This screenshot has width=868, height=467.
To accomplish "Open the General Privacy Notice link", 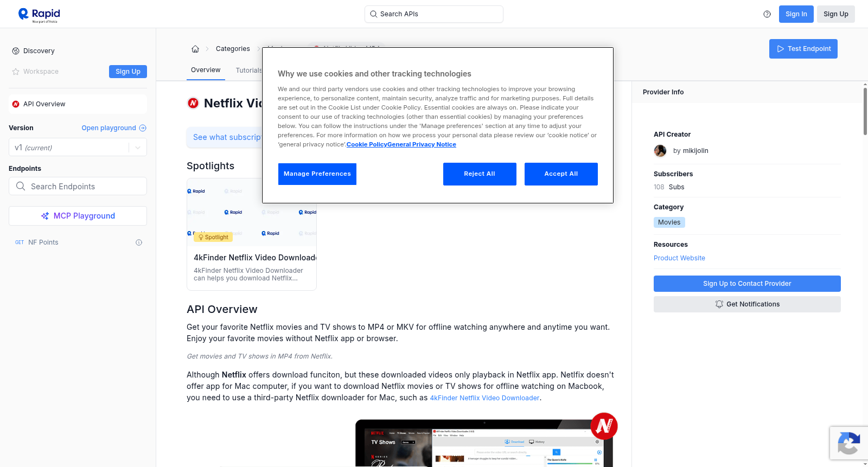I will click(422, 144).
